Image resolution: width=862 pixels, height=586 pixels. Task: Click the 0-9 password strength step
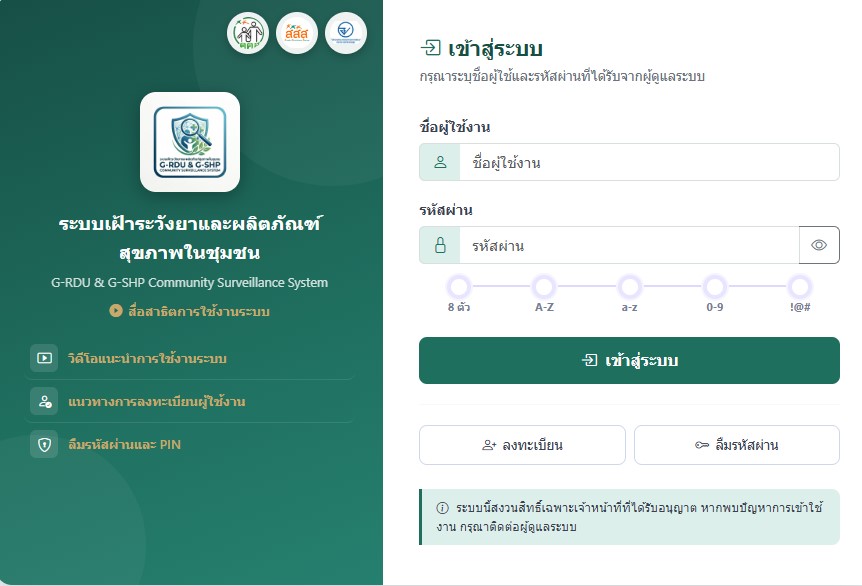click(x=715, y=295)
